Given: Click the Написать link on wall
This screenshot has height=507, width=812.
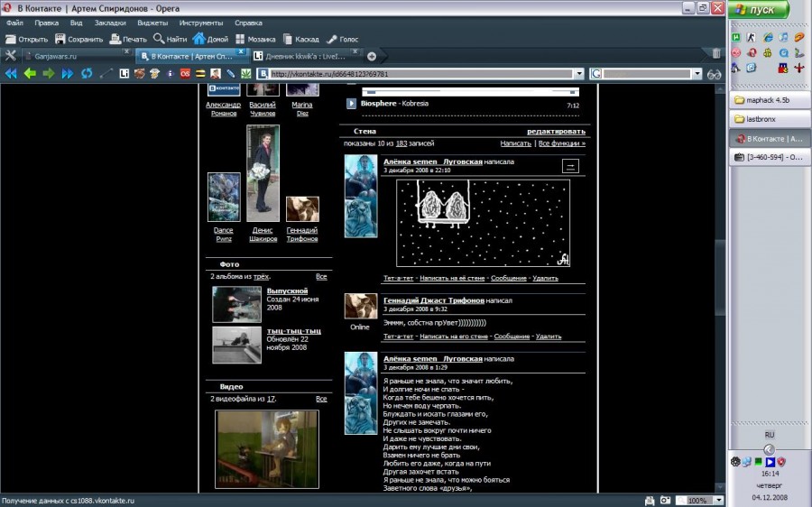Looking at the screenshot, I should [x=516, y=143].
